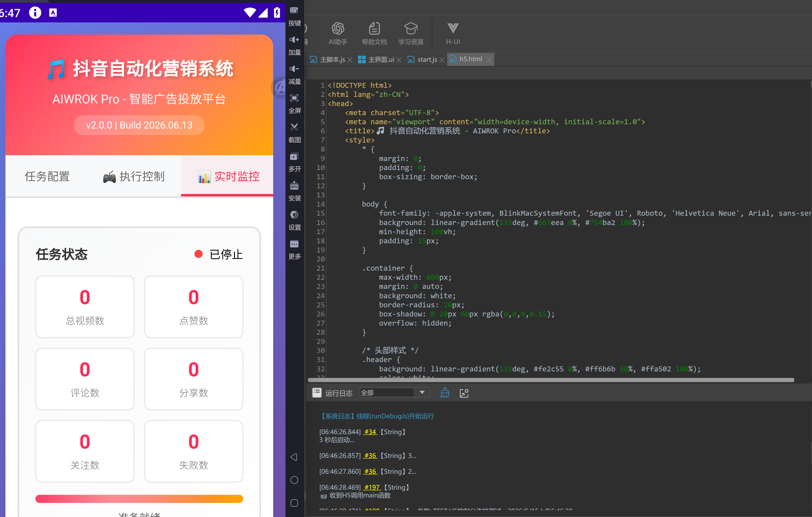Viewport: 812px width, 517px height.
Task: Switch to the 执行控制 tab
Action: (x=134, y=176)
